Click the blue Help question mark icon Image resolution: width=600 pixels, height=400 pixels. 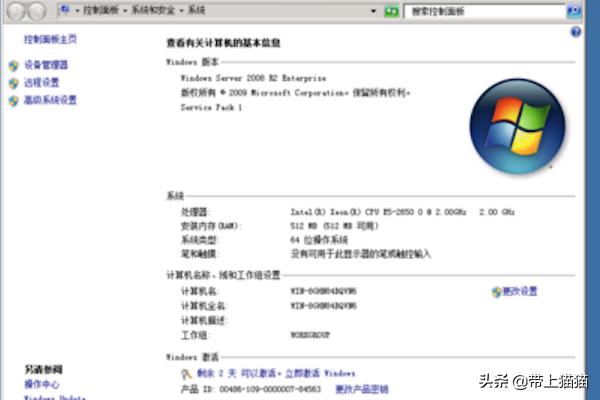point(575,33)
